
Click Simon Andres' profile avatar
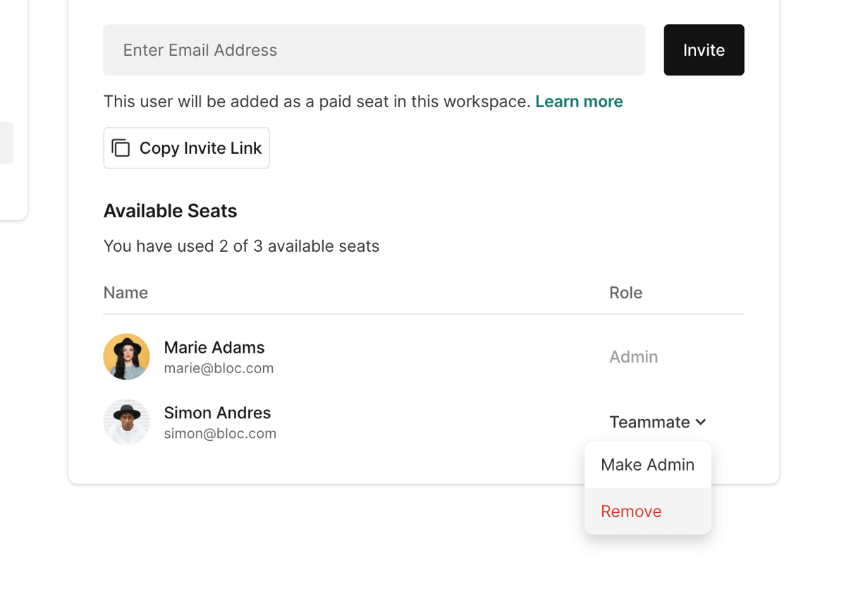click(126, 422)
